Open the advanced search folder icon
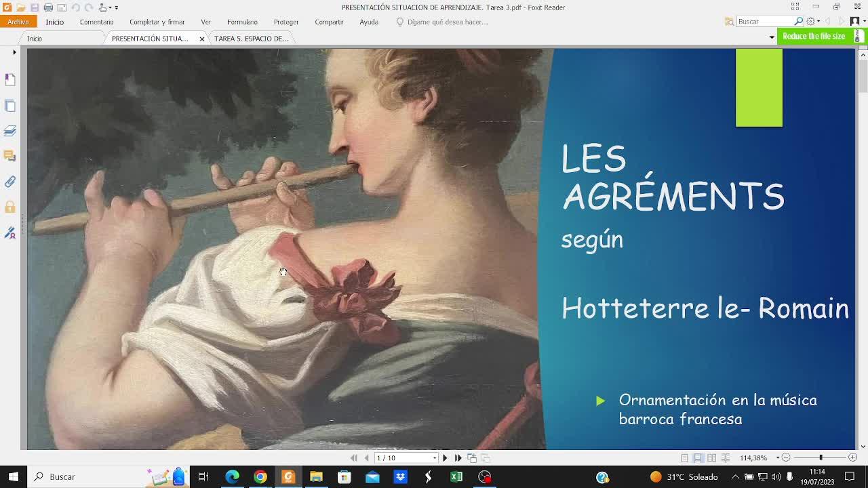This screenshot has height=488, width=868. [729, 22]
